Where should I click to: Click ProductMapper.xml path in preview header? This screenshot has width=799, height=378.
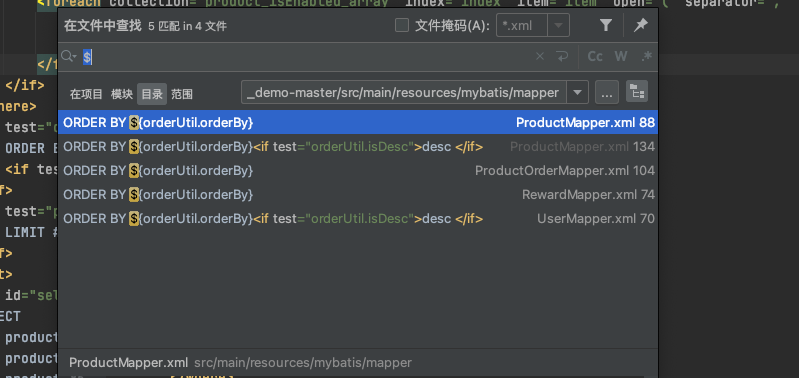(241, 363)
